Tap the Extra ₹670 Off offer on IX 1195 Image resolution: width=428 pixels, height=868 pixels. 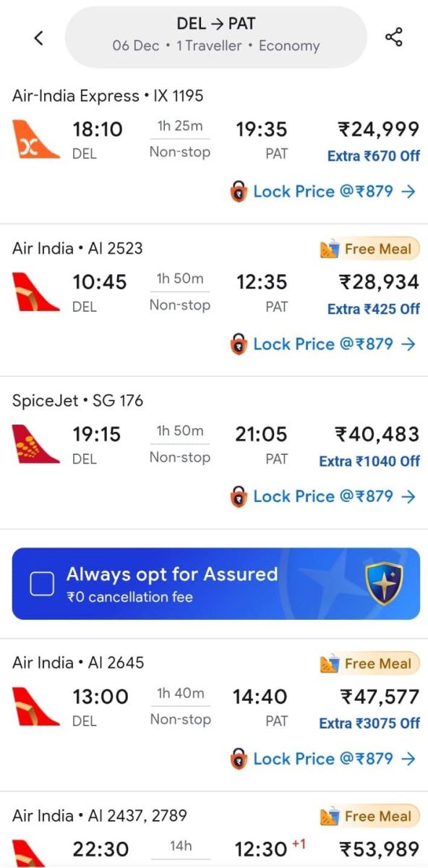(374, 156)
